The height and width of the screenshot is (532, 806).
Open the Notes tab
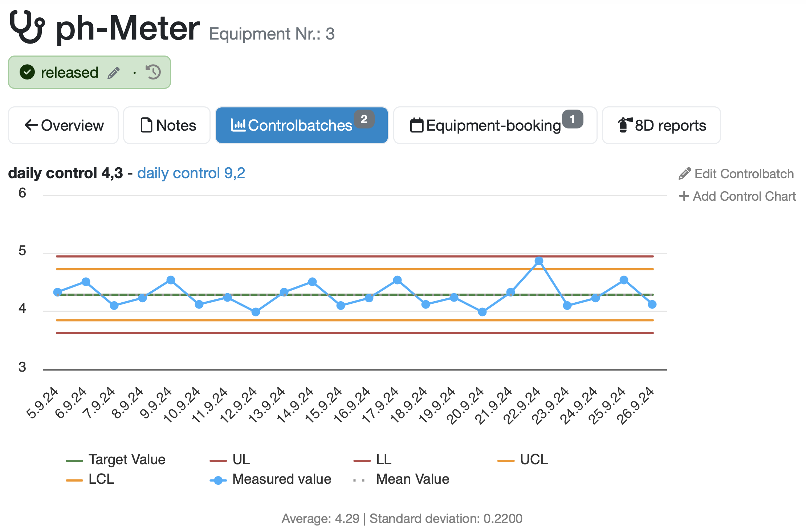(x=167, y=126)
